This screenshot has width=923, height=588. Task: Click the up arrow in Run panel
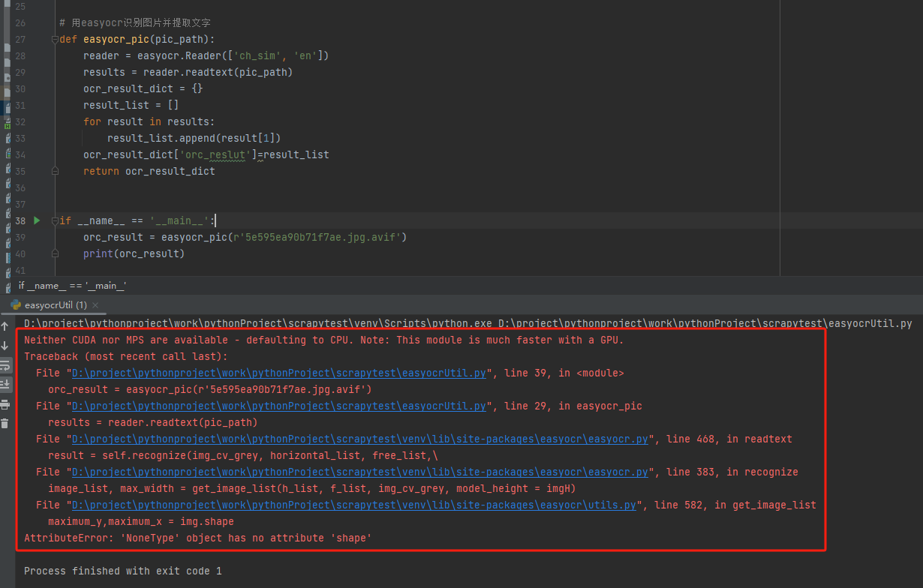5,326
